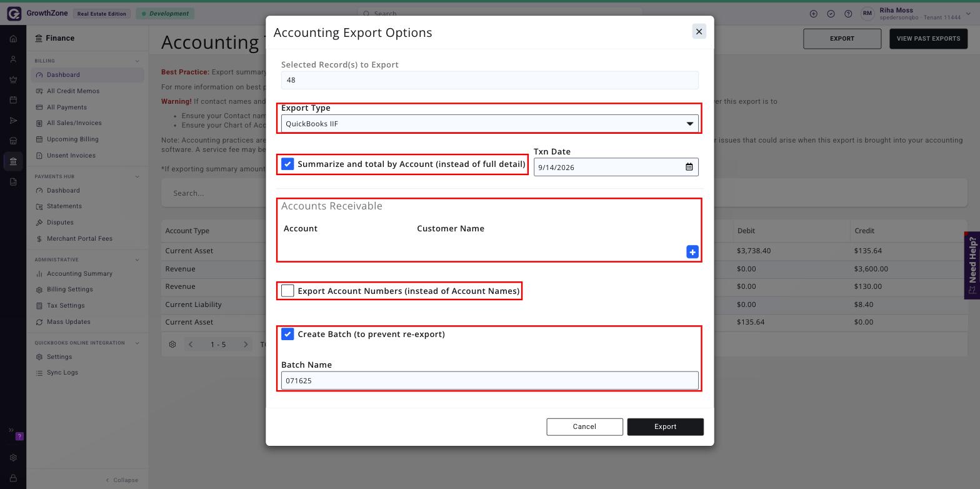The image size is (980, 489).
Task: Click the gear icon at bottom of left rail
Action: pos(13,458)
